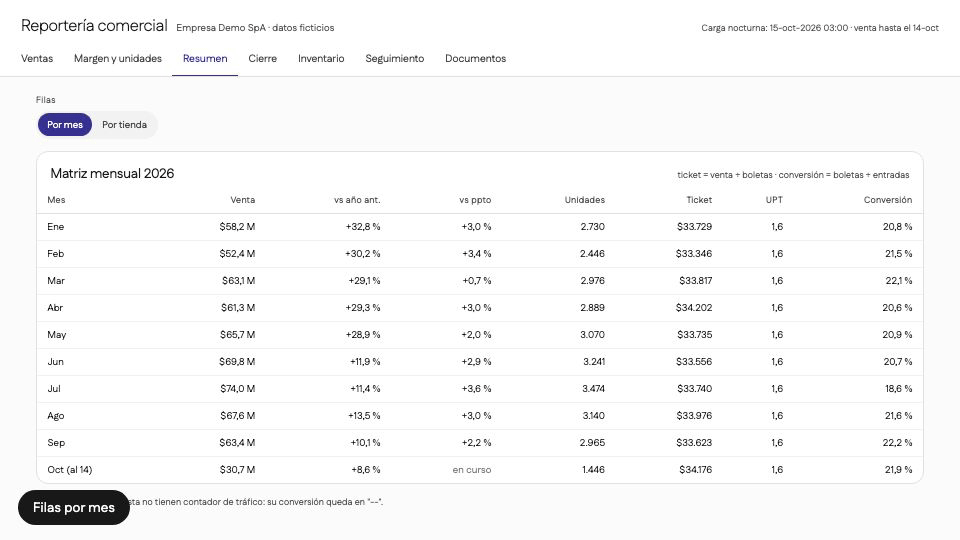Click the +13,5 % value in Ago row
Image resolution: width=960 pixels, height=540 pixels.
click(364, 415)
